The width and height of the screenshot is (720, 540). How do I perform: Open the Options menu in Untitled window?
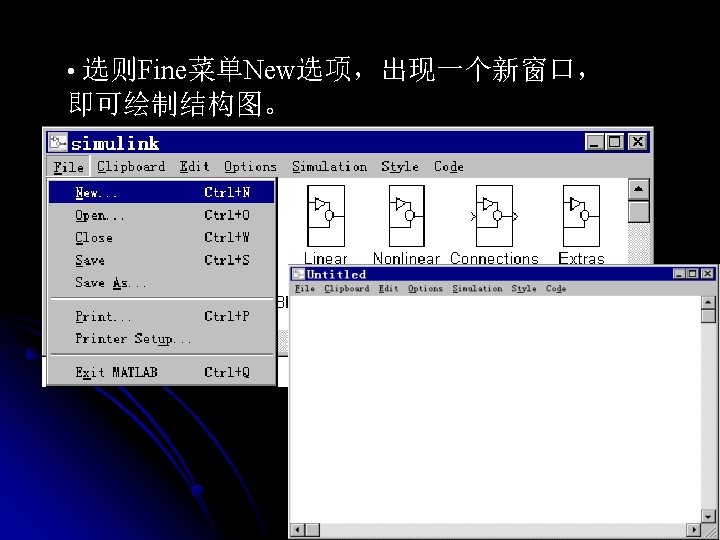(x=425, y=288)
